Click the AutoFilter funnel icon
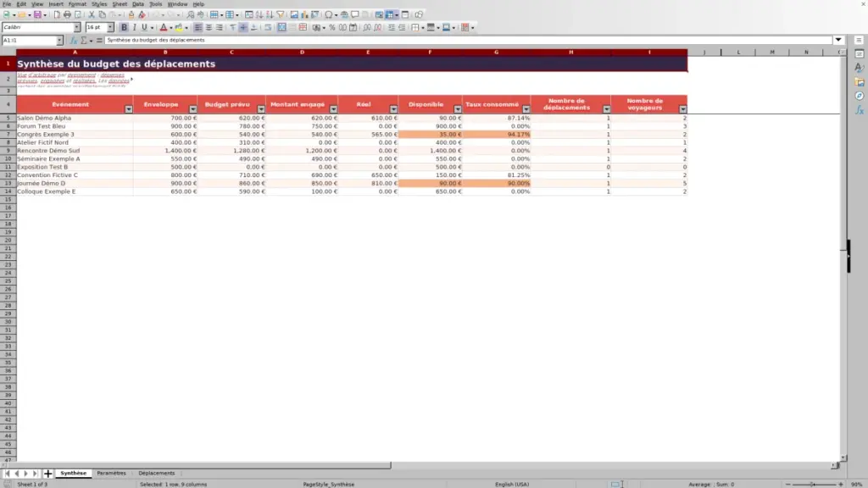This screenshot has height=488, width=868. 281,14
